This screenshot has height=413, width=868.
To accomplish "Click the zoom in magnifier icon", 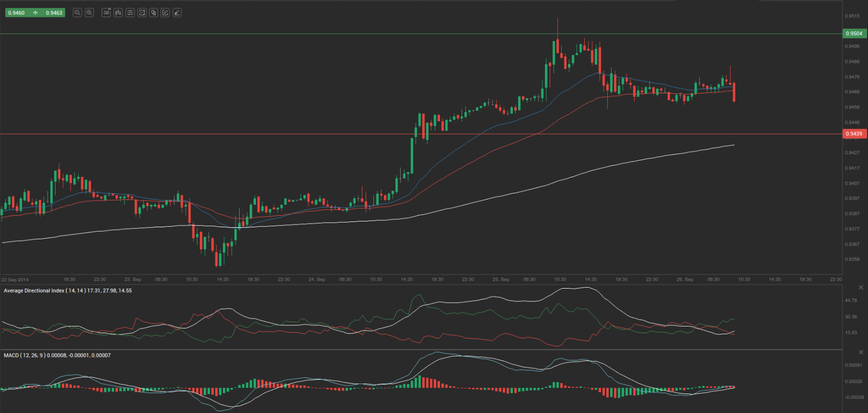I will click(89, 13).
